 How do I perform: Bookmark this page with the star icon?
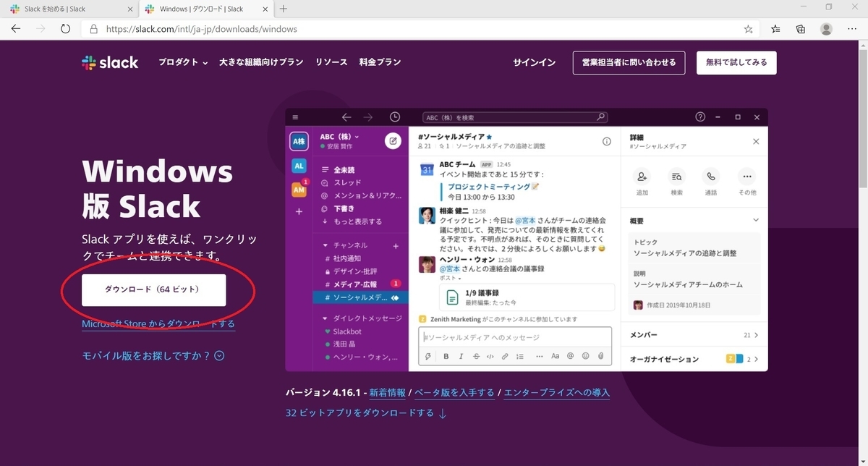[x=749, y=29]
